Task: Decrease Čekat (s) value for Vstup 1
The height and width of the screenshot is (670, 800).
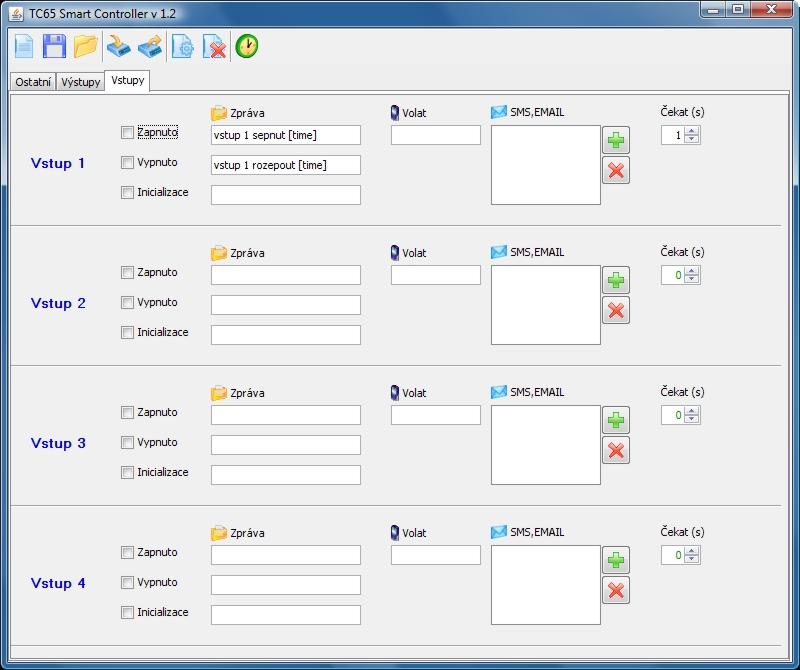Action: [x=692, y=139]
